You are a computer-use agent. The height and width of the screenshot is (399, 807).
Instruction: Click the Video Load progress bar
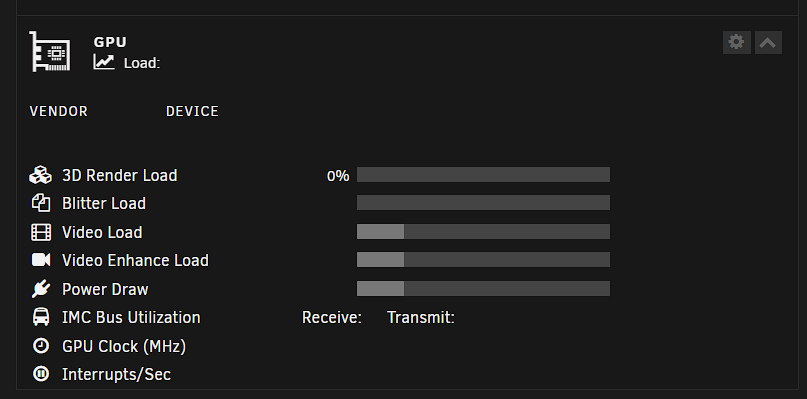[x=483, y=232]
